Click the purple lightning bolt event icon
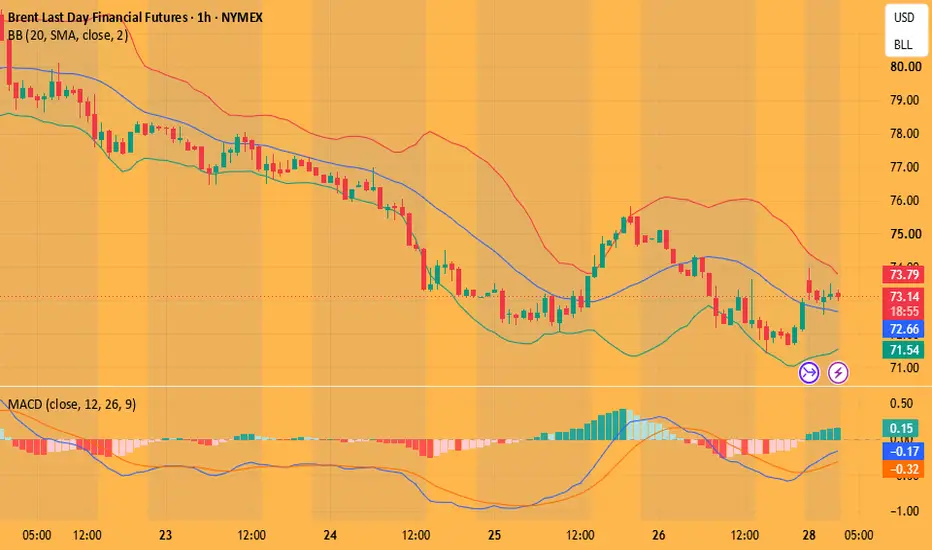 pyautogui.click(x=838, y=373)
